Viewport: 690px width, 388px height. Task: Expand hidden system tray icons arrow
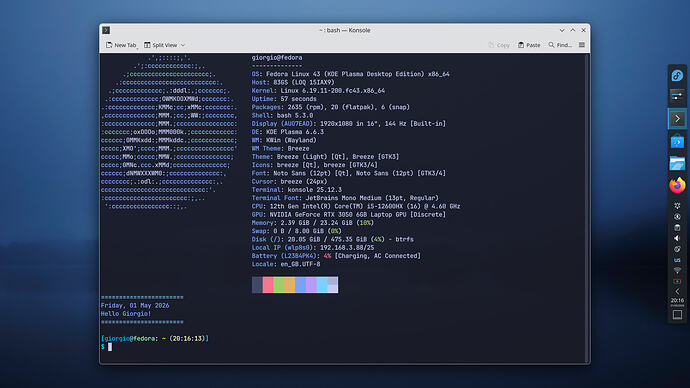[677, 291]
